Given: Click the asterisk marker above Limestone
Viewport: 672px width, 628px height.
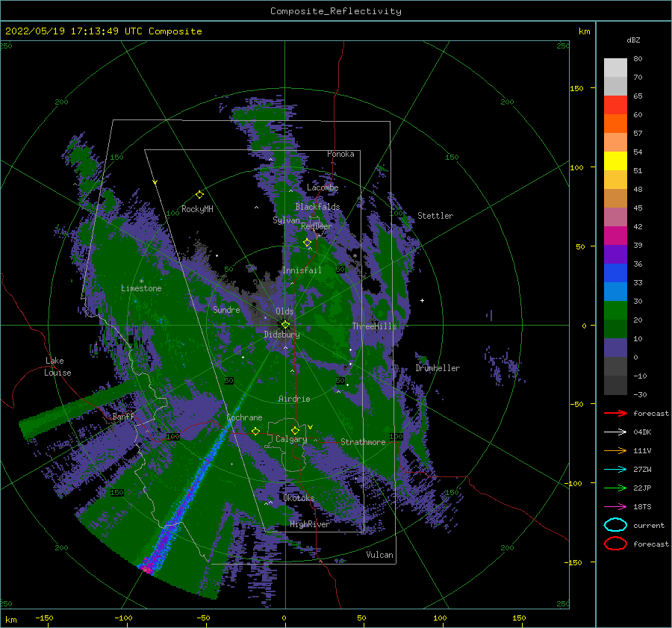Looking at the screenshot, I should tap(141, 282).
